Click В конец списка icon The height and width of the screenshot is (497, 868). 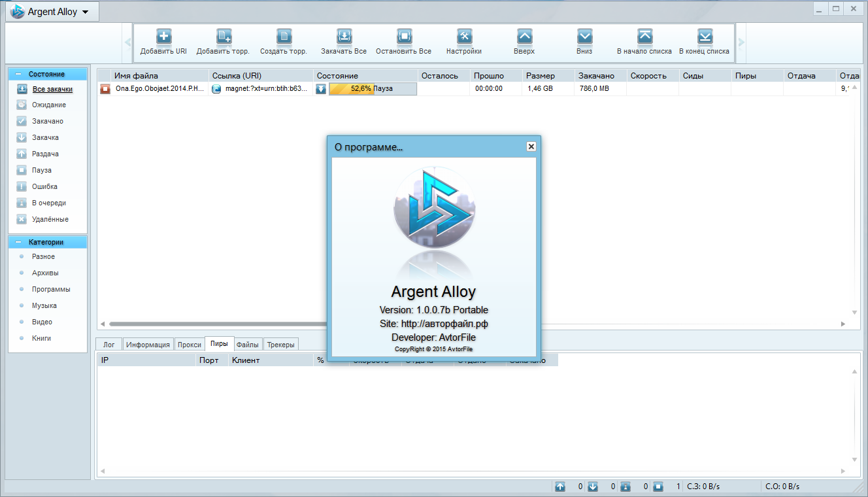pos(705,37)
